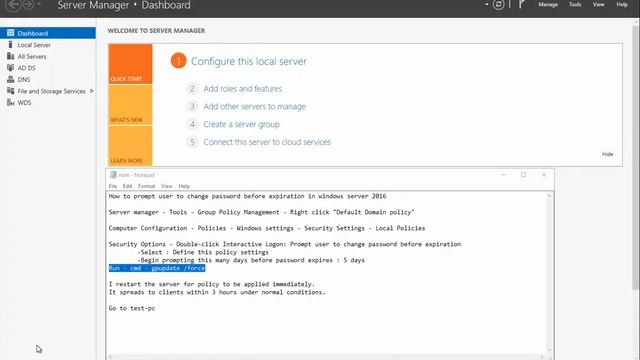Click Connect this server to cloud services
Viewport: 640px width, 360px height.
pyautogui.click(x=267, y=142)
